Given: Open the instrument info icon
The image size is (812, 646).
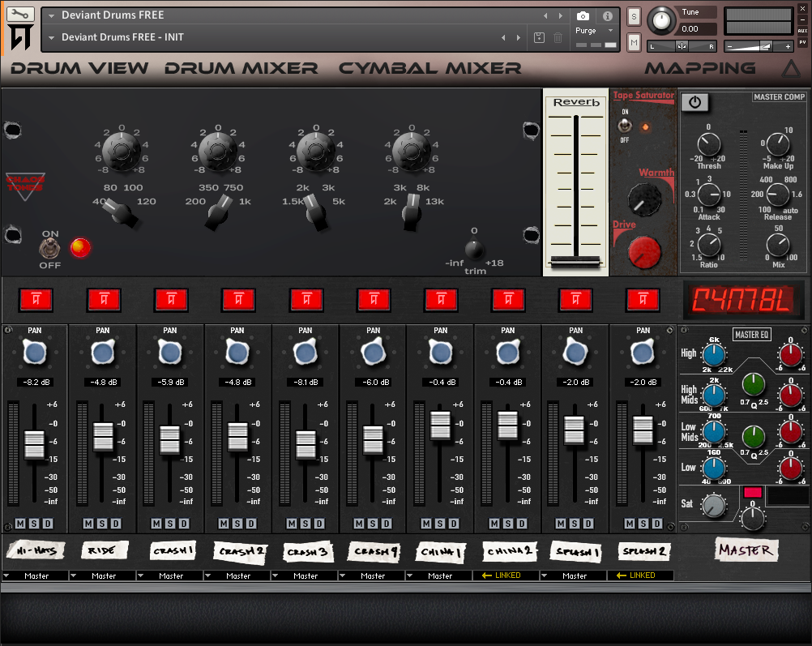Looking at the screenshot, I should pos(608,16).
